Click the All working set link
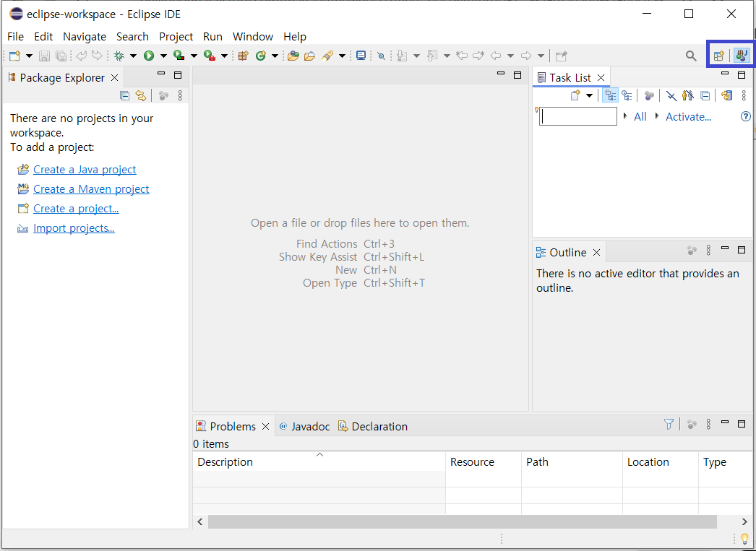The image size is (756, 551). click(640, 116)
